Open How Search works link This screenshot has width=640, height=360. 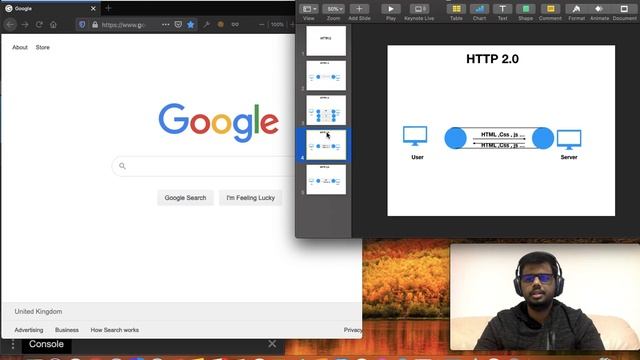(x=115, y=330)
